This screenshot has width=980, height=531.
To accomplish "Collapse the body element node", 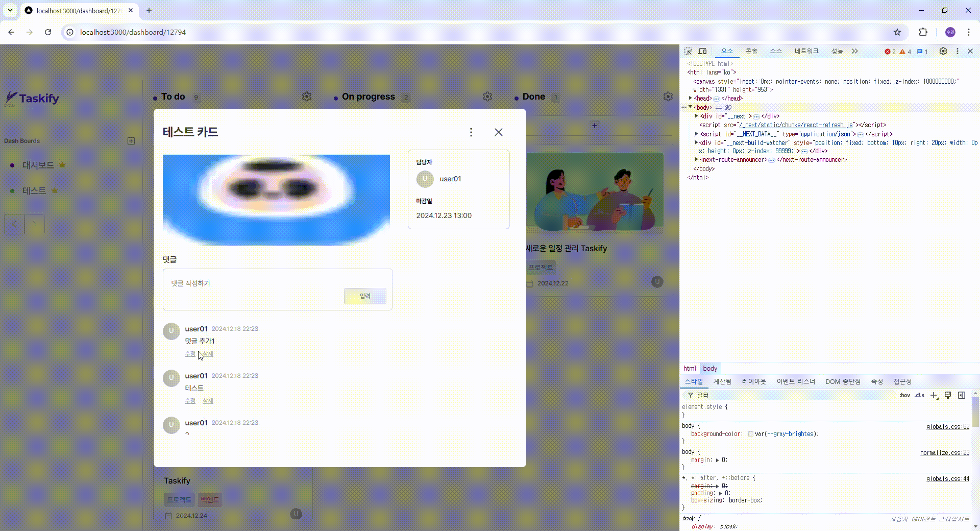I will 691,107.
